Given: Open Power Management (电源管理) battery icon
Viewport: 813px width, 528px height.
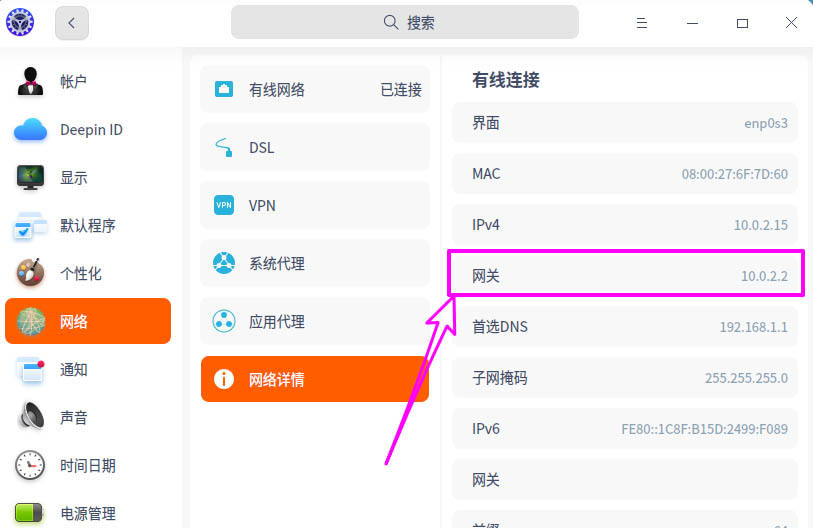Looking at the screenshot, I should click(30, 513).
